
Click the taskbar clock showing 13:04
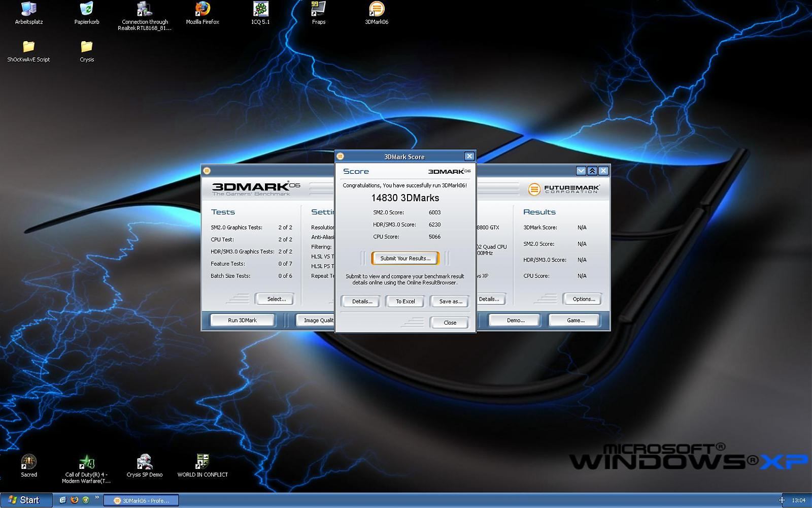pyautogui.click(x=799, y=500)
